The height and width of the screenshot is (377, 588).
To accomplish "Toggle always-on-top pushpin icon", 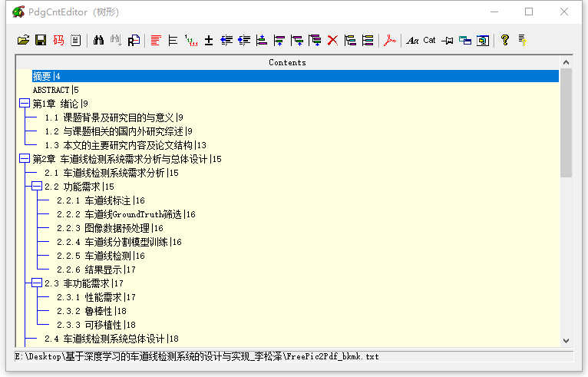I will (x=448, y=40).
